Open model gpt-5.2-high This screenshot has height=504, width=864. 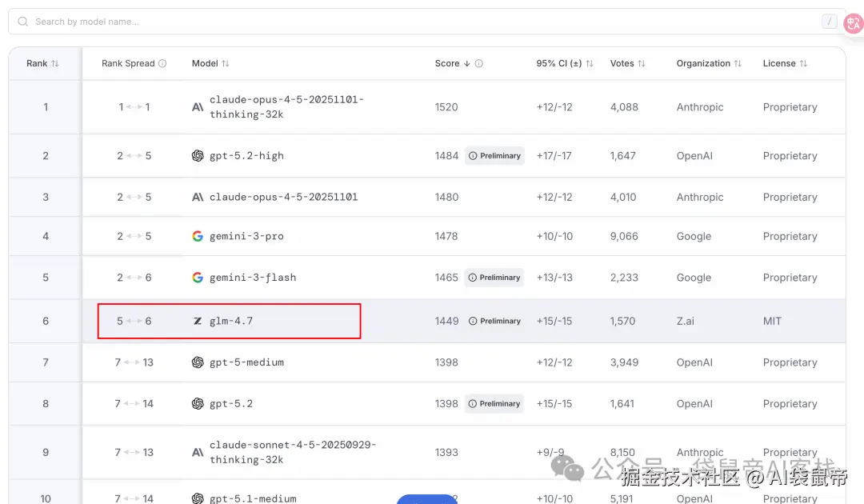tap(246, 156)
